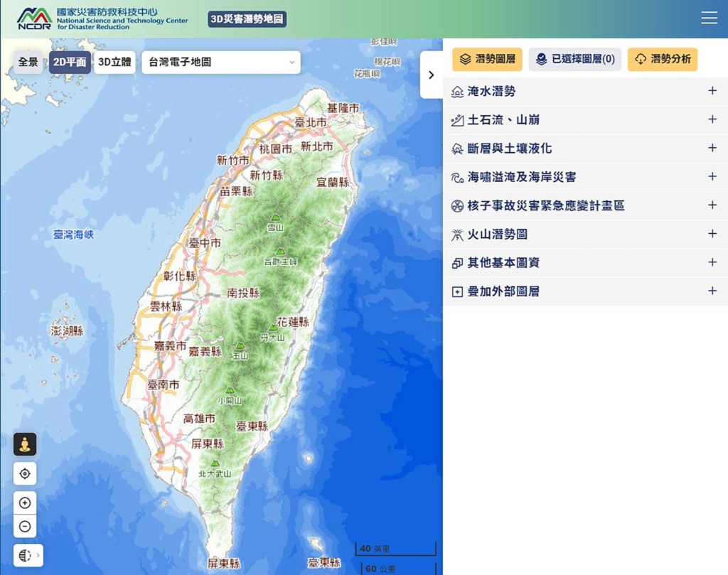Zoom in on the map
Image resolution: width=728 pixels, height=575 pixels.
tap(25, 503)
